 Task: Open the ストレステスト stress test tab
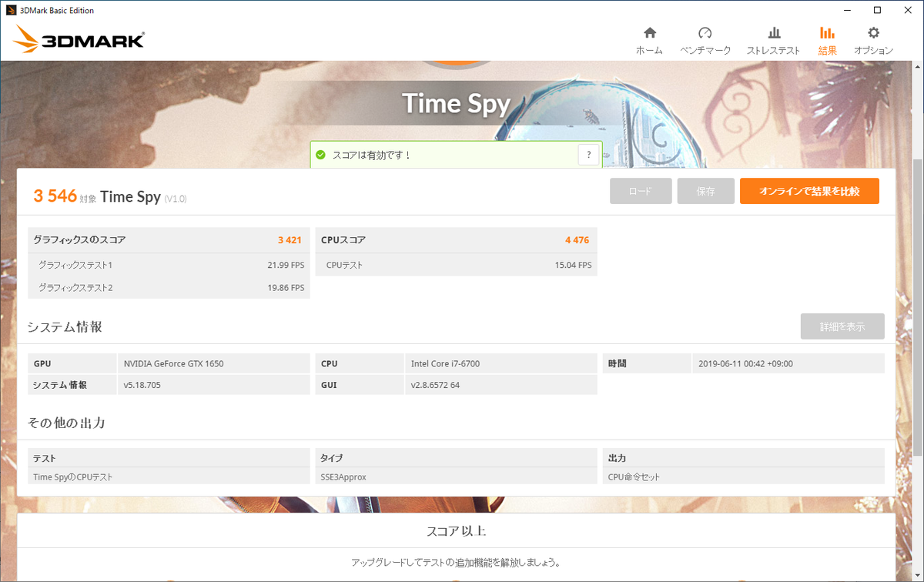(773, 42)
